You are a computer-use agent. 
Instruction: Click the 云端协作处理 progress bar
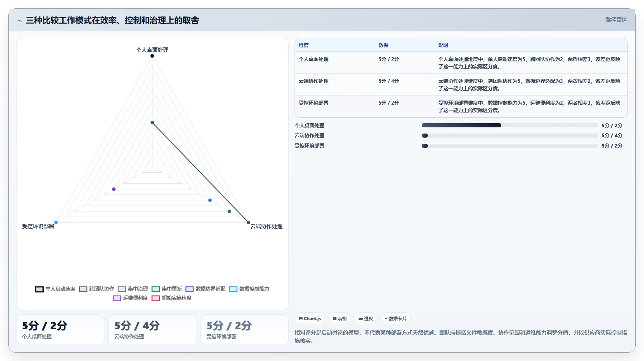tap(510, 136)
